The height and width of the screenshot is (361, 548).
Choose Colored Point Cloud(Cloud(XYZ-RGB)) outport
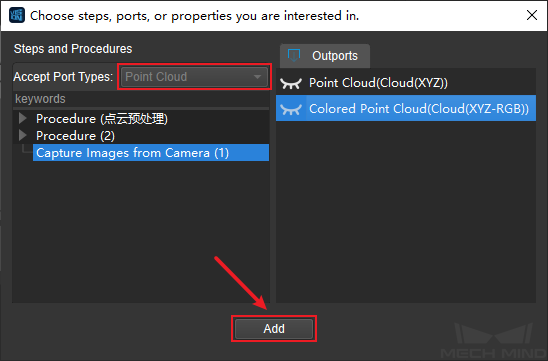pyautogui.click(x=406, y=108)
